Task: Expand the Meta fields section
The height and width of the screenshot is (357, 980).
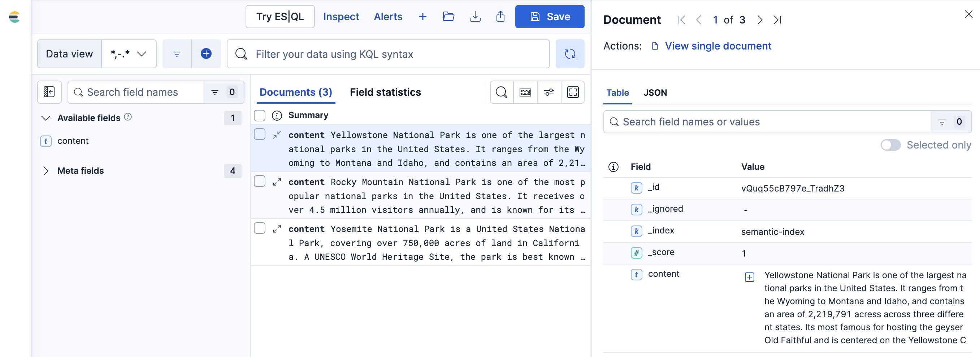Action: pos(45,171)
